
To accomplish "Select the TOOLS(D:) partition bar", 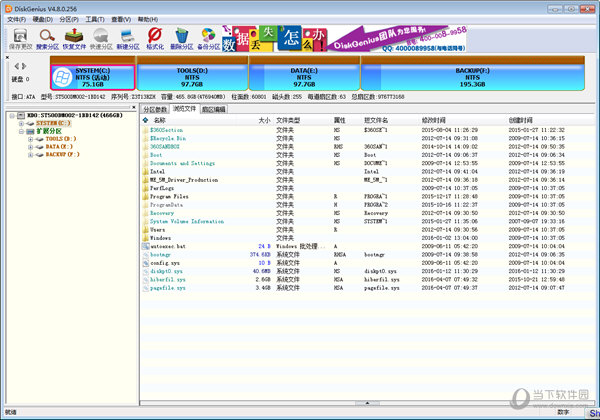I will (194, 78).
